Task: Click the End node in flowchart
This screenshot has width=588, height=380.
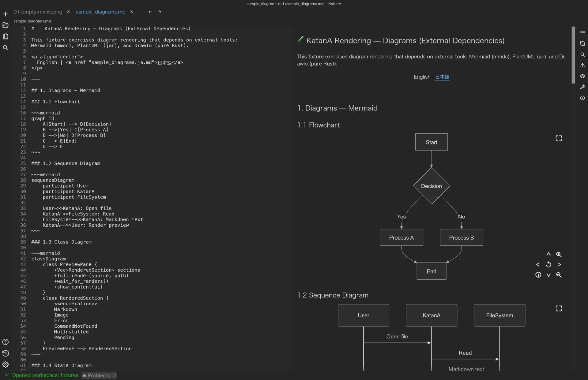Action: click(x=431, y=271)
